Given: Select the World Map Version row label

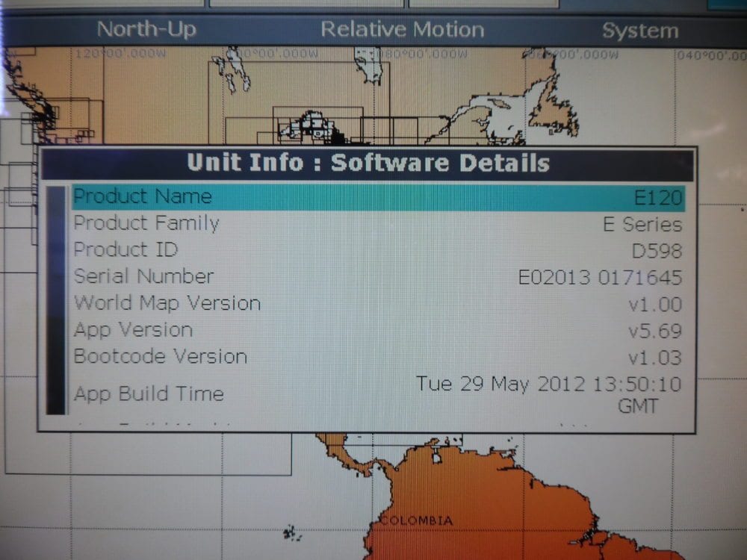Looking at the screenshot, I should [x=167, y=303].
